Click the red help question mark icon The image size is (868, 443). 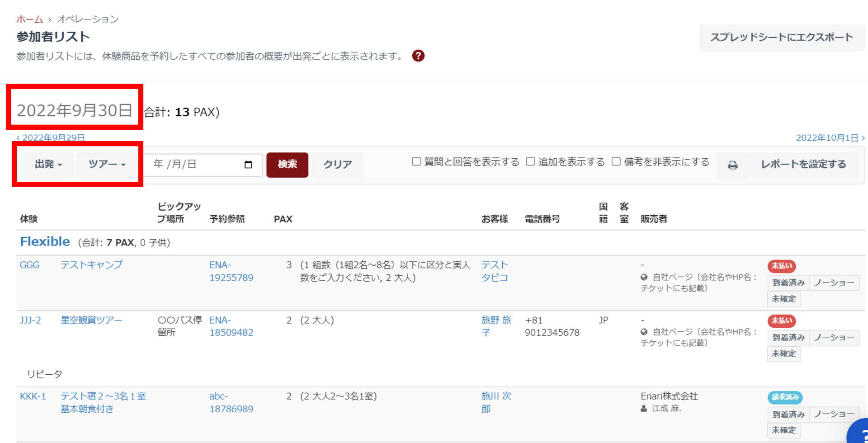tap(418, 56)
